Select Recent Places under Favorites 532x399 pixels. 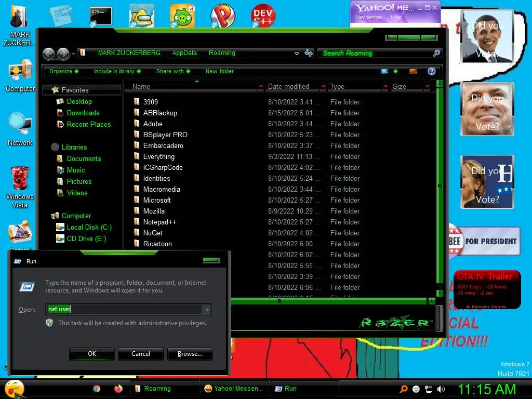(84, 125)
